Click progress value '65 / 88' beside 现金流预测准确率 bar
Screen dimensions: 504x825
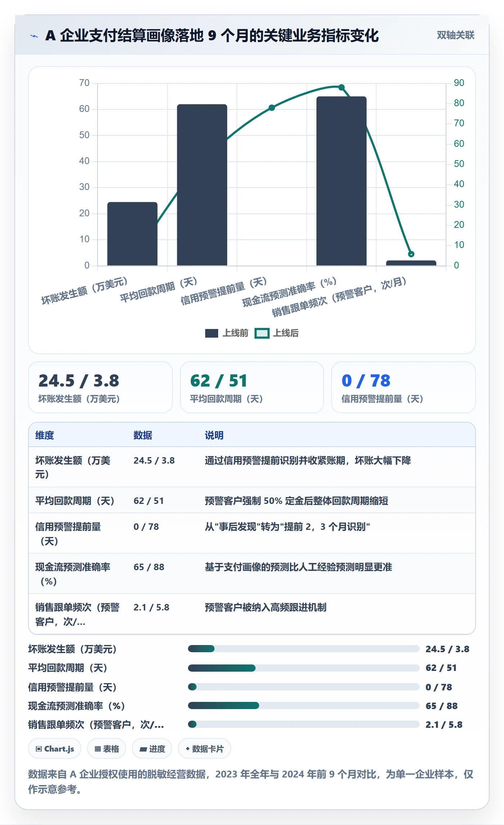click(x=441, y=706)
